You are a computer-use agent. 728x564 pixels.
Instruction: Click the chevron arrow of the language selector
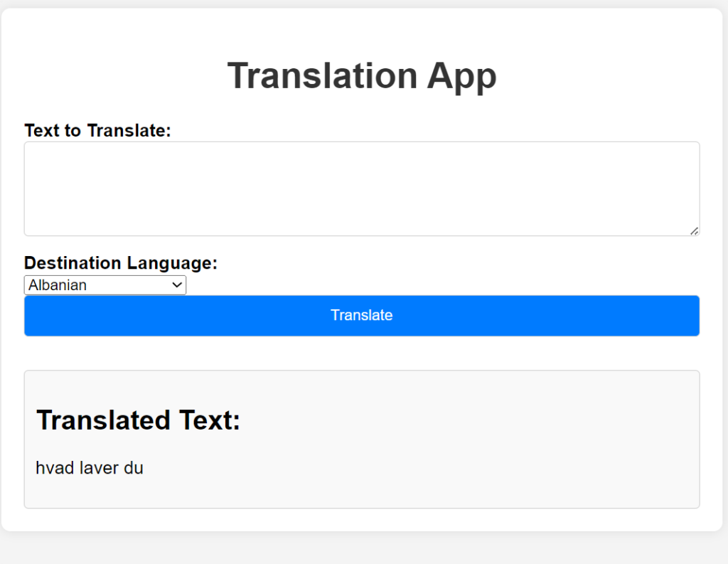pos(177,285)
